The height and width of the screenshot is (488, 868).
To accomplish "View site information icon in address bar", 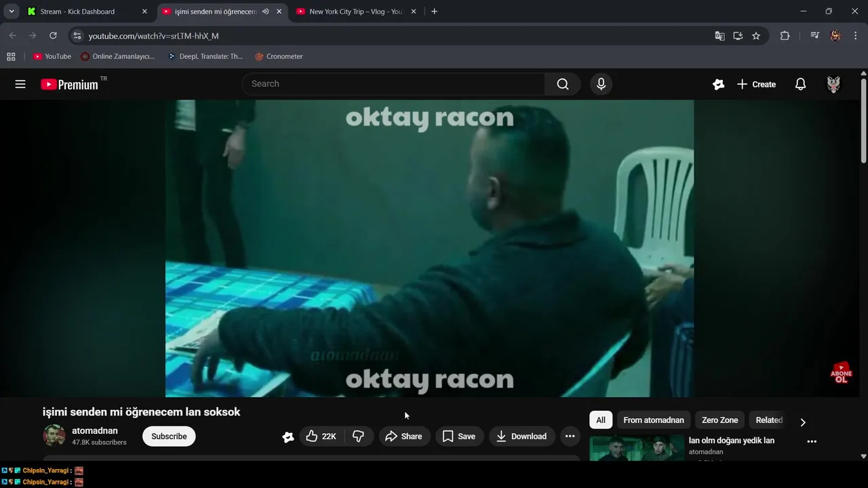I will (77, 36).
